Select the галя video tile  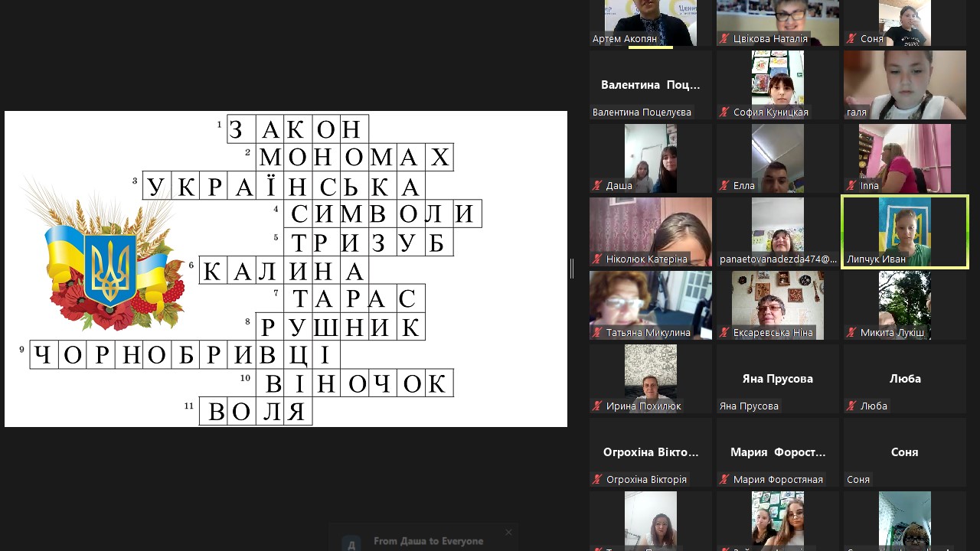905,85
